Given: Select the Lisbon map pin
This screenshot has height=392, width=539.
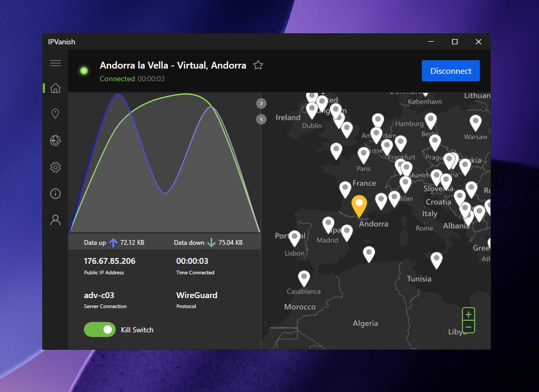Looking at the screenshot, I should tap(295, 238).
